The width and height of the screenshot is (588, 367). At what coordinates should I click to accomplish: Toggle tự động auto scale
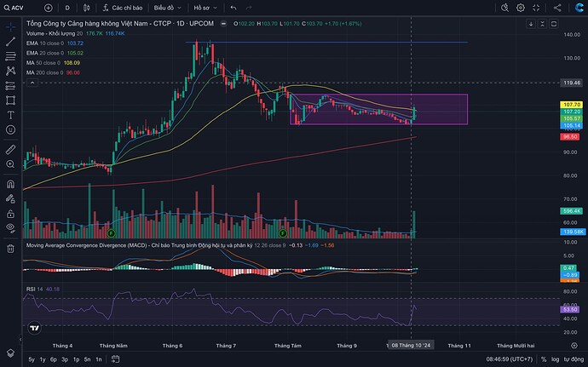(574, 359)
